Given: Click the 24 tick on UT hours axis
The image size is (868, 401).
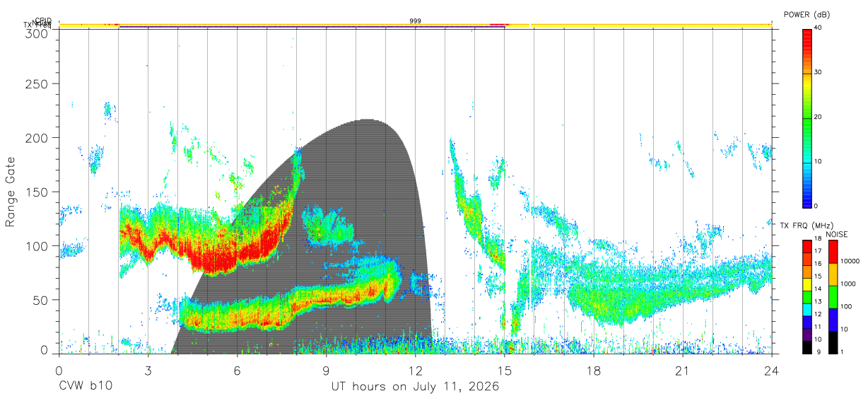Looking at the screenshot, I should tap(771, 370).
